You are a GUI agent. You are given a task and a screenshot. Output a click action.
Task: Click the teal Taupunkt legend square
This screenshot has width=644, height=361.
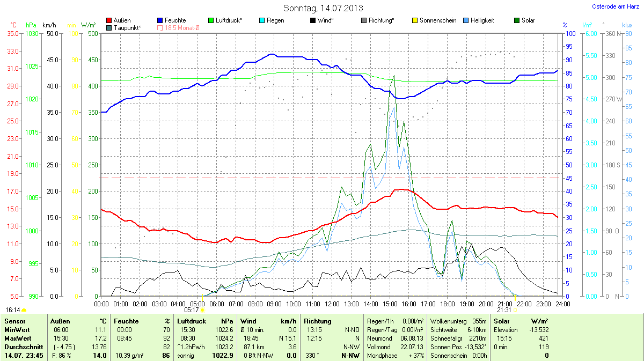[x=109, y=27]
